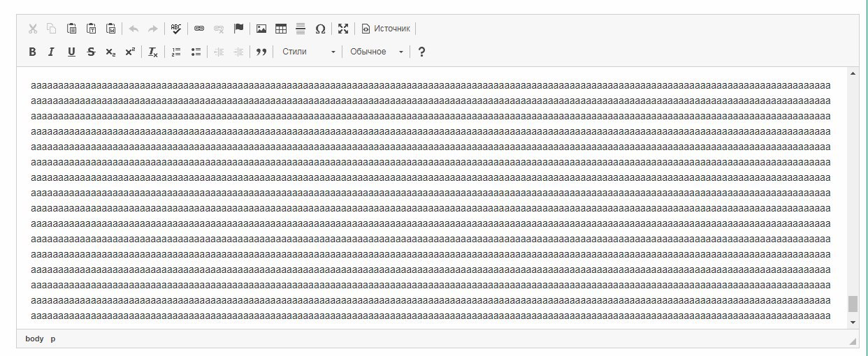Toggle strikethrough formatting

[91, 52]
